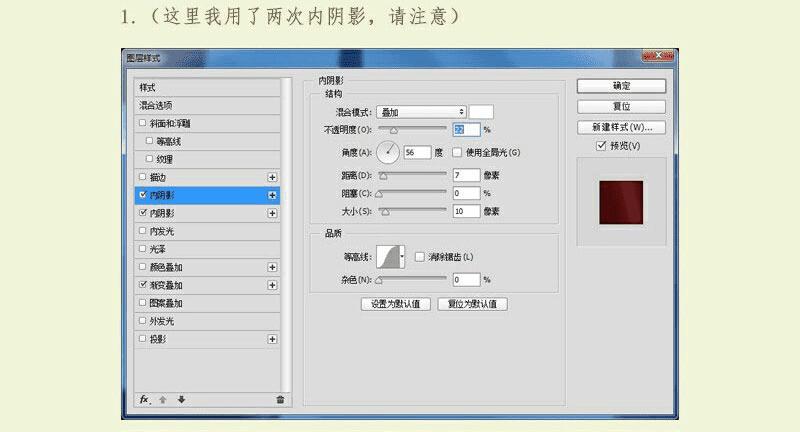Viewport: 800px width, 432px height.
Task: Tick the 图案叠加 checkbox
Action: tap(142, 302)
